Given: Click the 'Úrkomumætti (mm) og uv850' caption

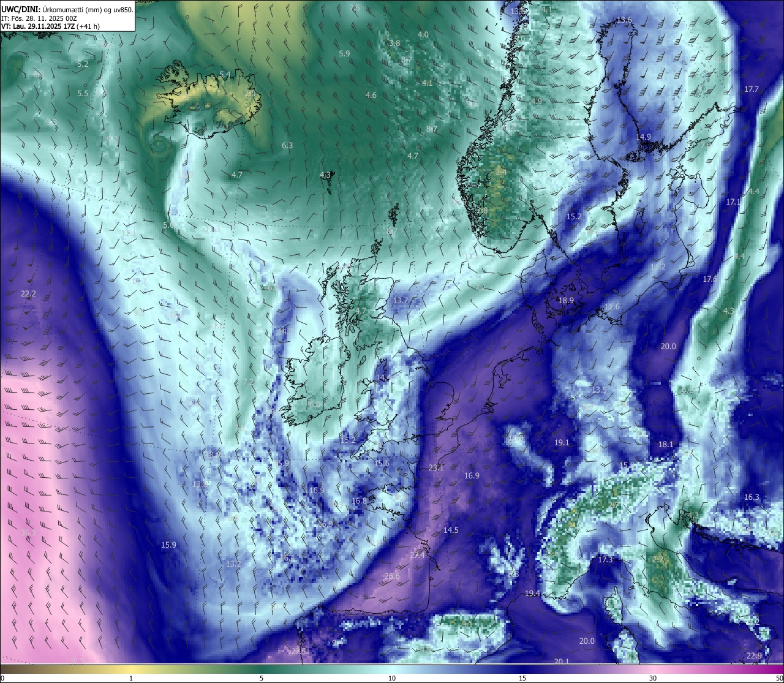Looking at the screenshot, I should (87, 9).
